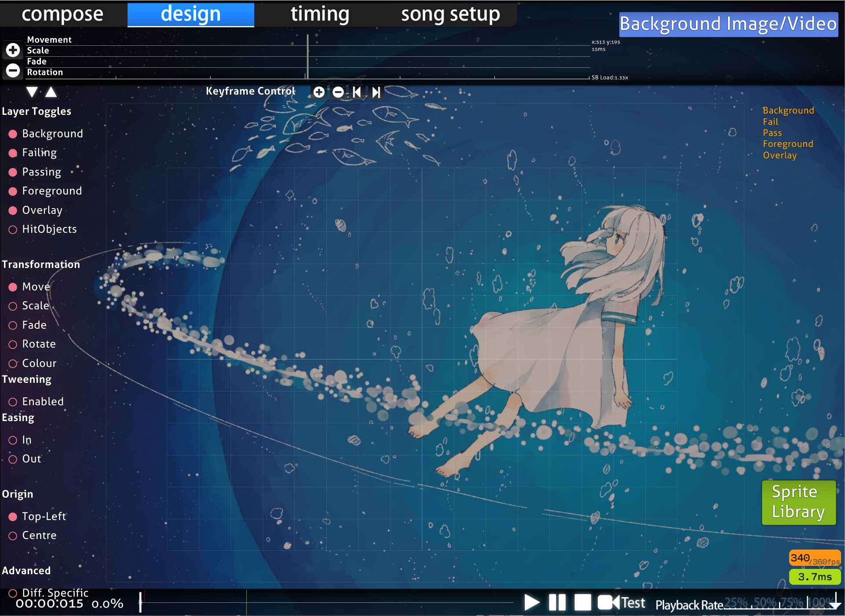Select the Rotate transformation
The width and height of the screenshot is (845, 616).
coord(32,344)
